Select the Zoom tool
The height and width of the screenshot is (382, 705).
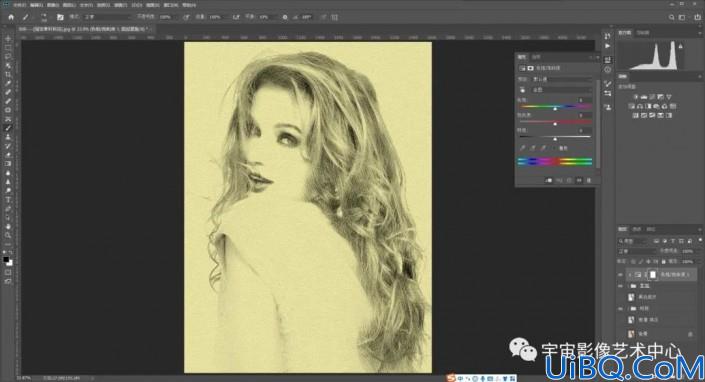click(8, 235)
